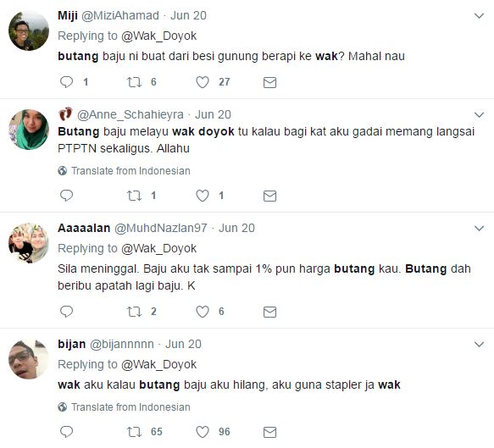Open bijan's profile picture
Image resolution: width=494 pixels, height=448 pixels.
tap(29, 359)
